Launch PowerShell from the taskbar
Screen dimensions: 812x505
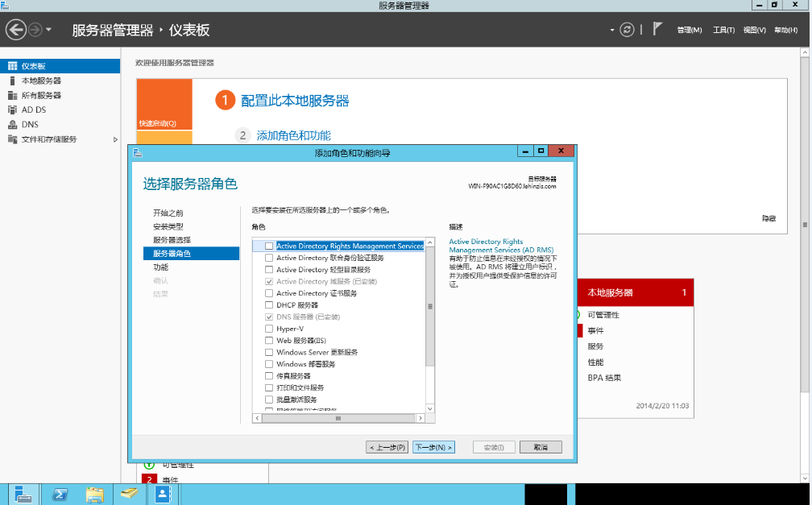(x=60, y=495)
